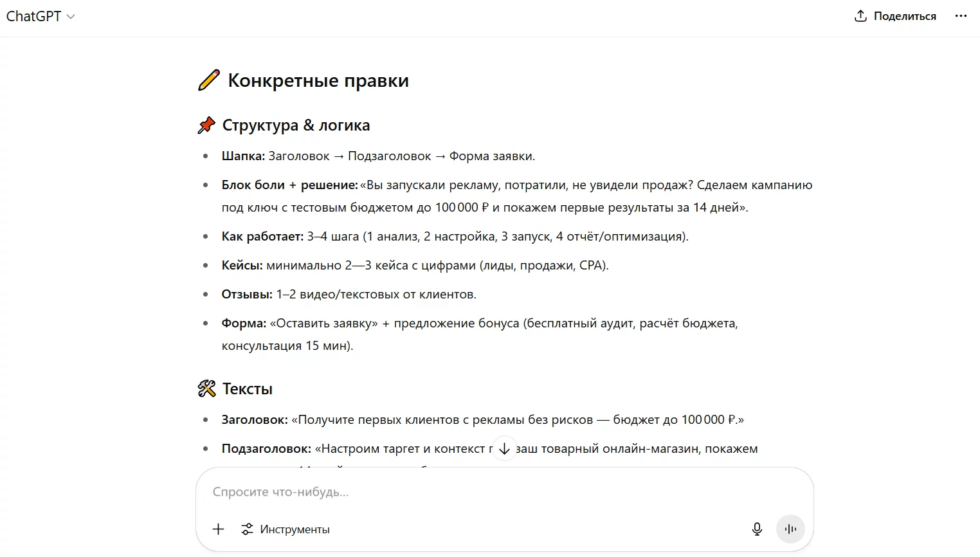
Task: Open the Инструменты tools menu
Action: pyautogui.click(x=286, y=529)
